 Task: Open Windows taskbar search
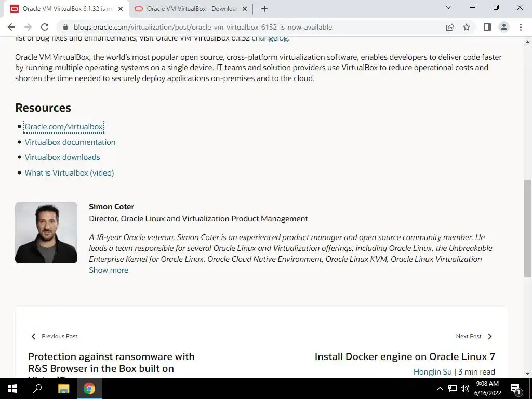pyautogui.click(x=37, y=389)
